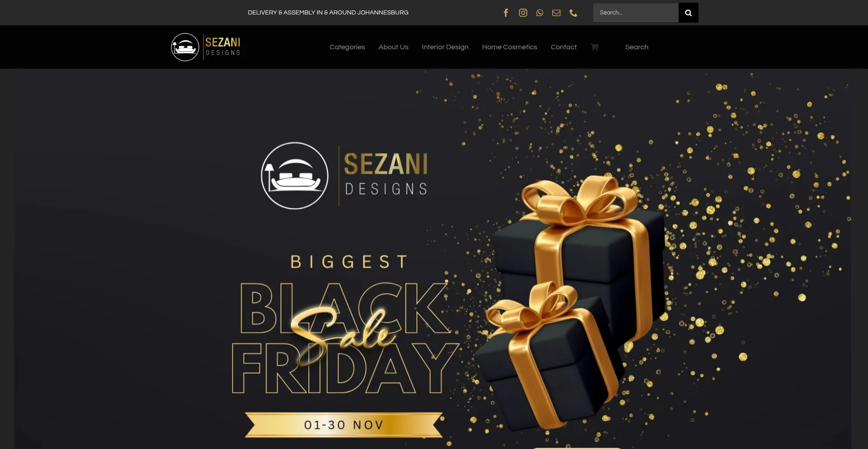Click the WhatsApp chat icon
The width and height of the screenshot is (868, 449).
540,13
